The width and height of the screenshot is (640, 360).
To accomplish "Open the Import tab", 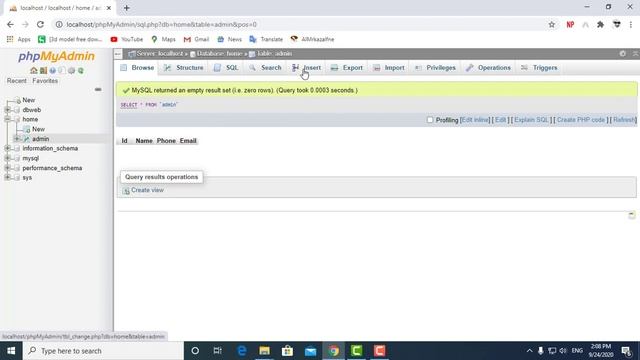I will point(389,68).
